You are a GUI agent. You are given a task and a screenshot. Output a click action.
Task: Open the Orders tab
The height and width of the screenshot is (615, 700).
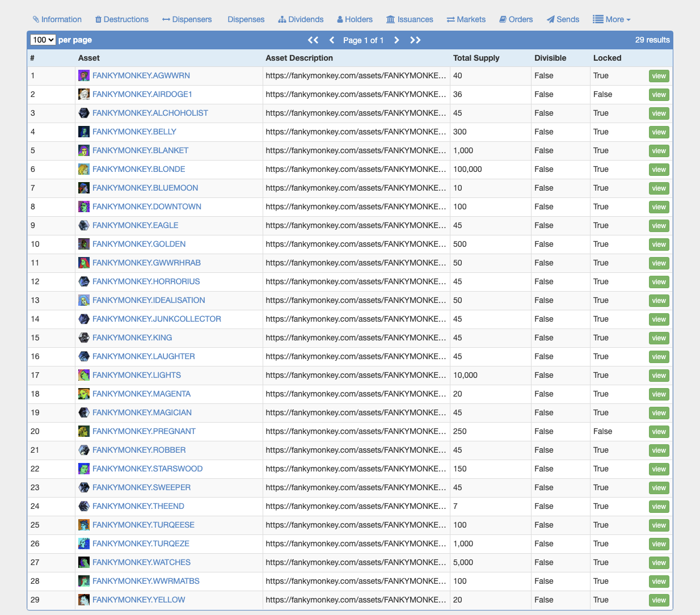516,19
